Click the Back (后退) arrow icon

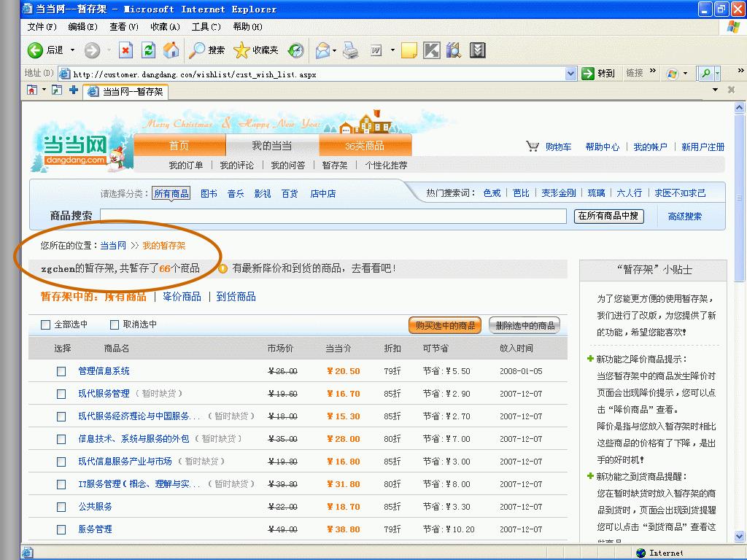click(x=35, y=50)
